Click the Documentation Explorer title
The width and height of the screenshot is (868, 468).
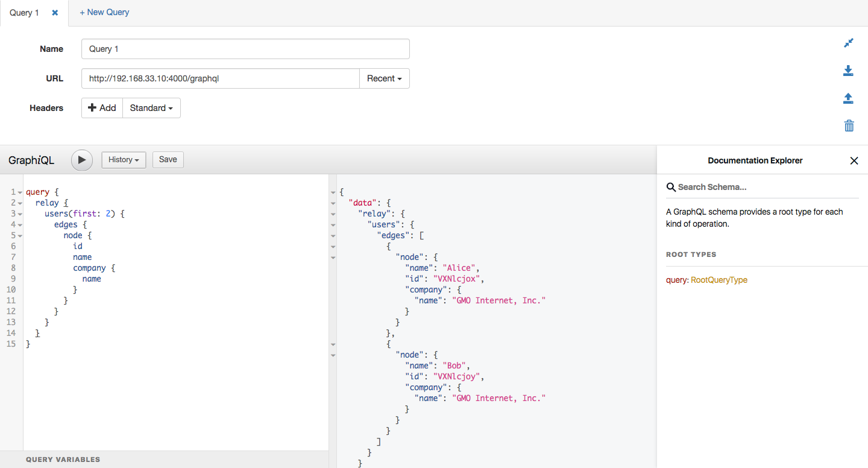click(755, 160)
